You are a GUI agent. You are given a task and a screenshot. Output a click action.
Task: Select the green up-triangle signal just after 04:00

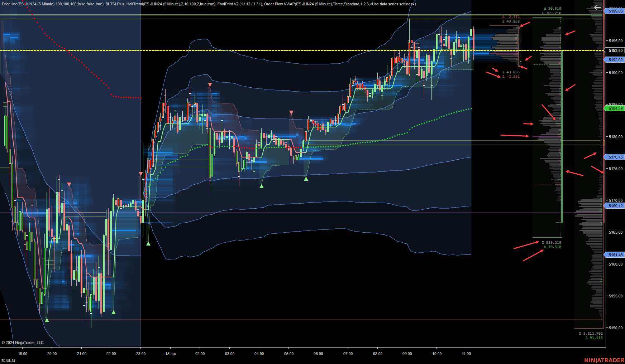point(262,186)
